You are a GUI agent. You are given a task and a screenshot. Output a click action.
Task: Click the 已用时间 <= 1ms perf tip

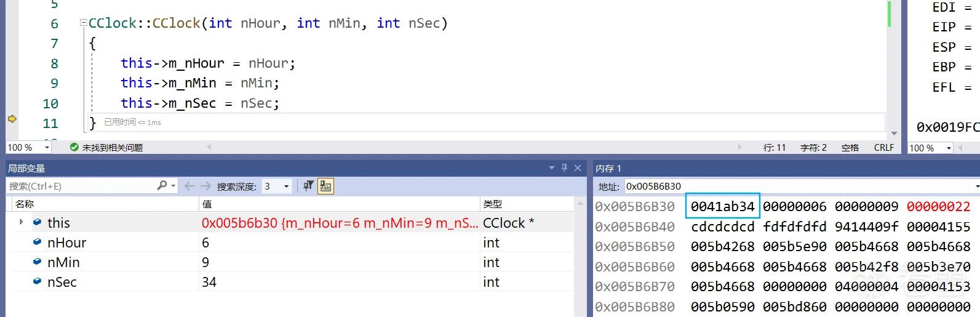point(132,122)
